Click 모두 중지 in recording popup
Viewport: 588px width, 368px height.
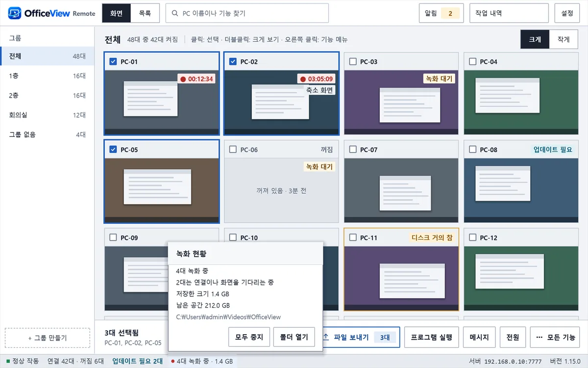tap(249, 337)
